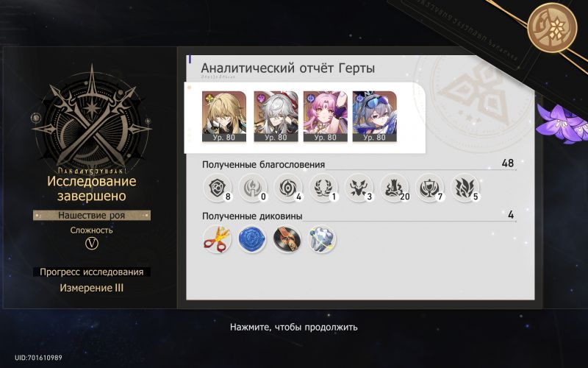Viewport: 588px width, 368px height.
Task: Select the white-haired character portrait
Action: click(x=276, y=116)
